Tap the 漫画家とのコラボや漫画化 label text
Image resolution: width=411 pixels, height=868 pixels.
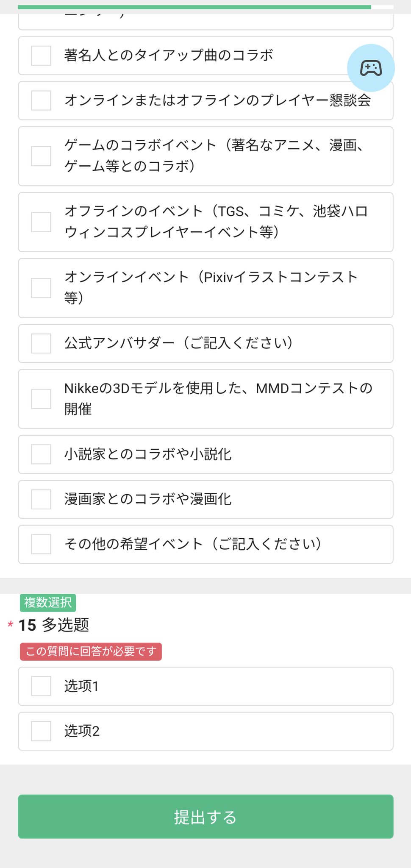tap(148, 499)
